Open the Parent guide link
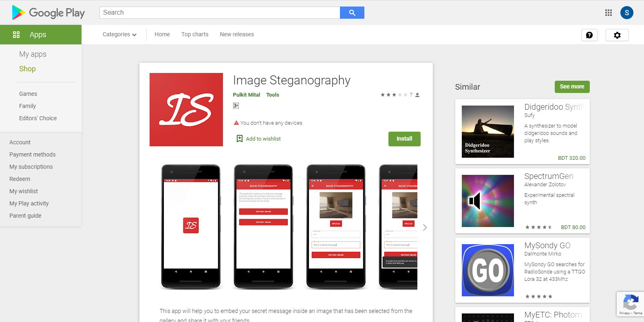 [x=25, y=216]
